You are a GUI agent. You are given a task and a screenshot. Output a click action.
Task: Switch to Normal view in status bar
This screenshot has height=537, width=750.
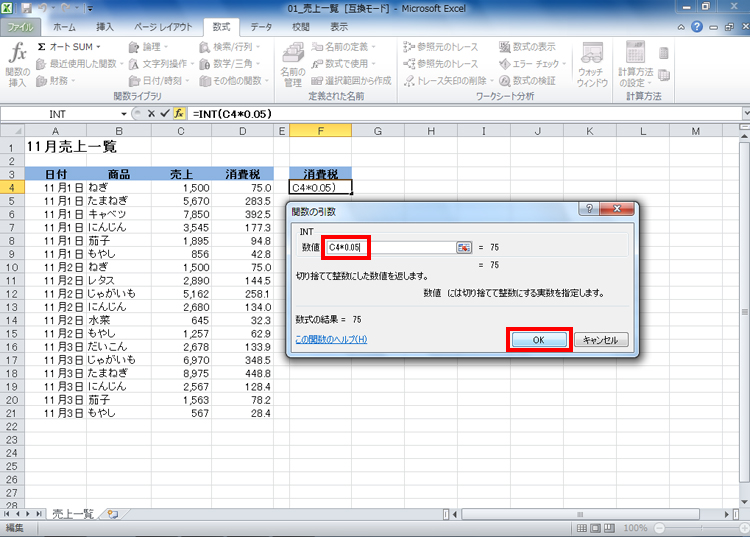click(582, 528)
